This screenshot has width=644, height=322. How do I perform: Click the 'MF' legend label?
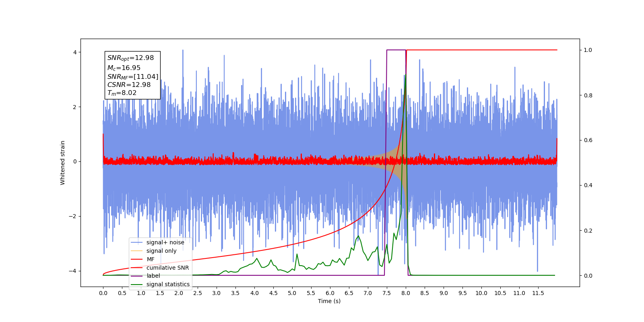[151, 259]
